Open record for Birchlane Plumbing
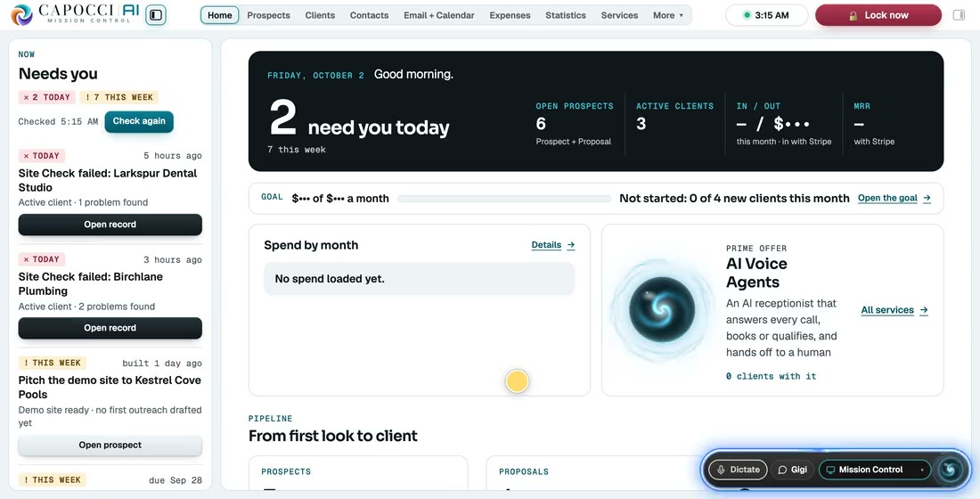Image resolution: width=980 pixels, height=499 pixels. pos(110,328)
